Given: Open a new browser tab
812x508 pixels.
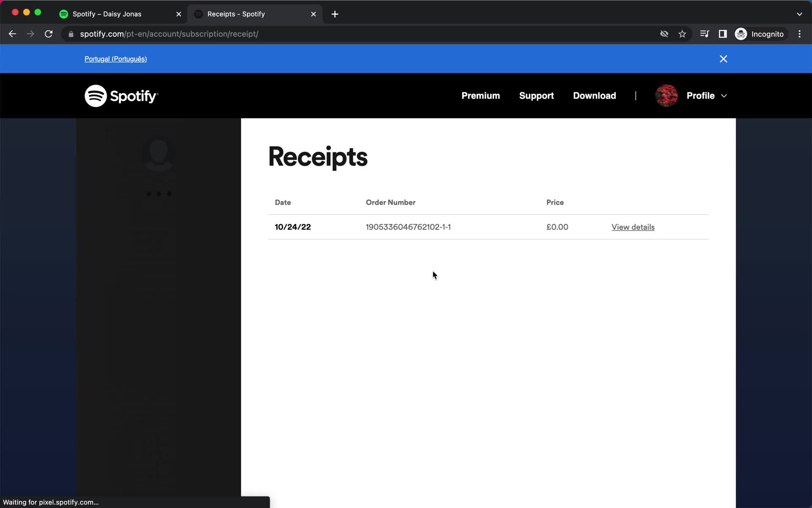Looking at the screenshot, I should coord(335,14).
